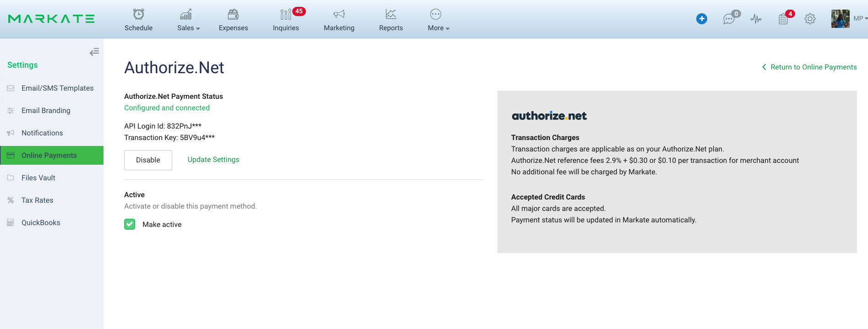Open the tasks clipboard icon
The width and height of the screenshot is (868, 329).
[783, 19]
